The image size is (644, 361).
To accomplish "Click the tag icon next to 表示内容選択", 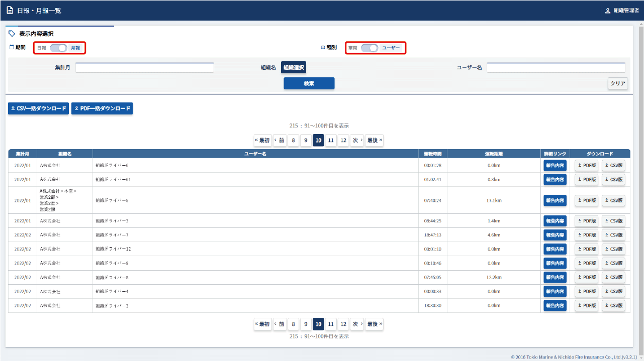I will [x=12, y=34].
